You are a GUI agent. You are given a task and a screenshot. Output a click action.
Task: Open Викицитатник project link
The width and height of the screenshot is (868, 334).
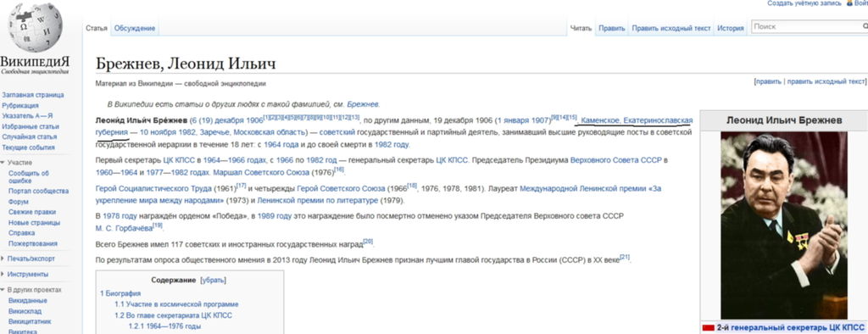30,321
